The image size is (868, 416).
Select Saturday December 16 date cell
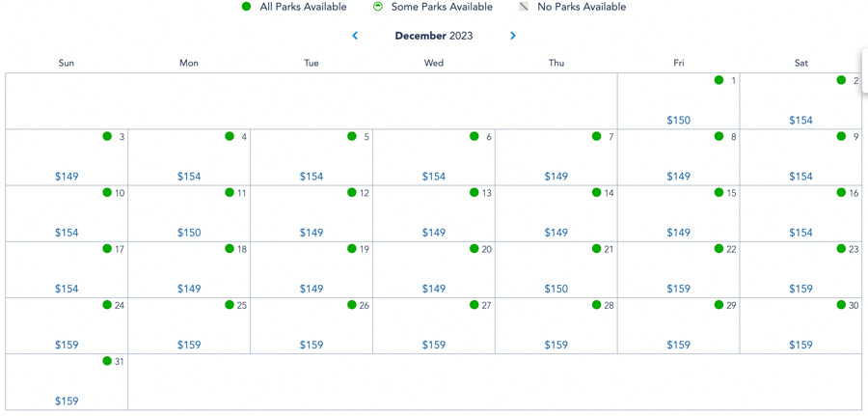(x=800, y=213)
